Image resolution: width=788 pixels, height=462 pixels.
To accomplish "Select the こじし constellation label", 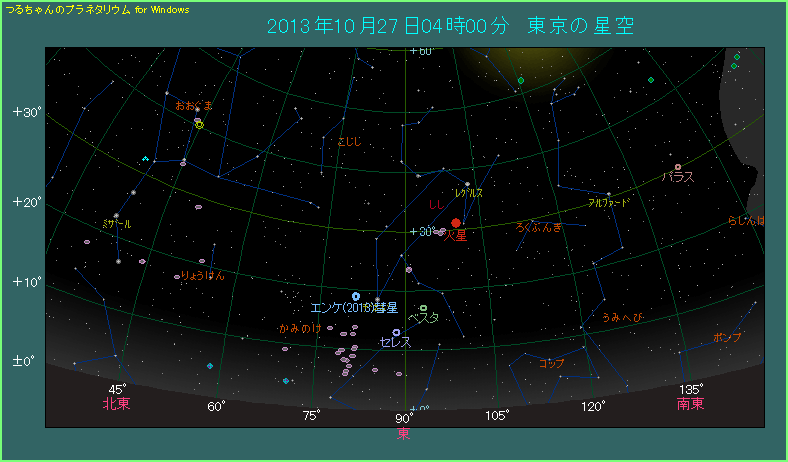I will pos(350,142).
